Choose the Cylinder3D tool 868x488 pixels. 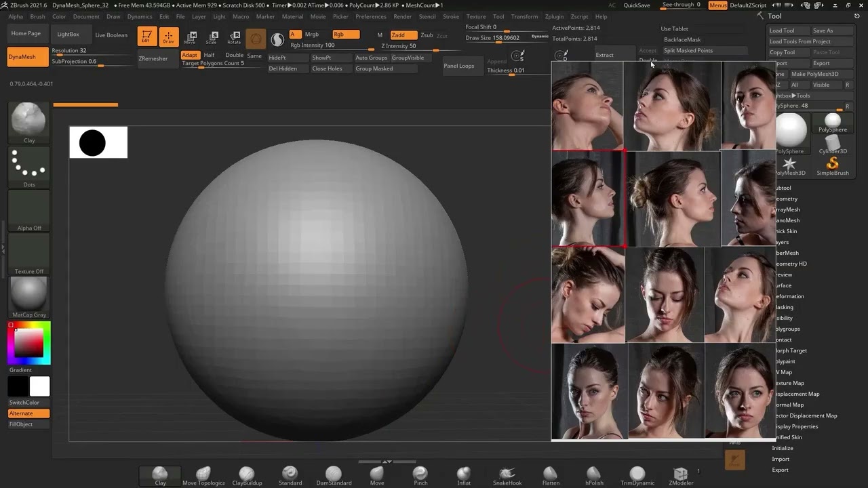tap(832, 144)
